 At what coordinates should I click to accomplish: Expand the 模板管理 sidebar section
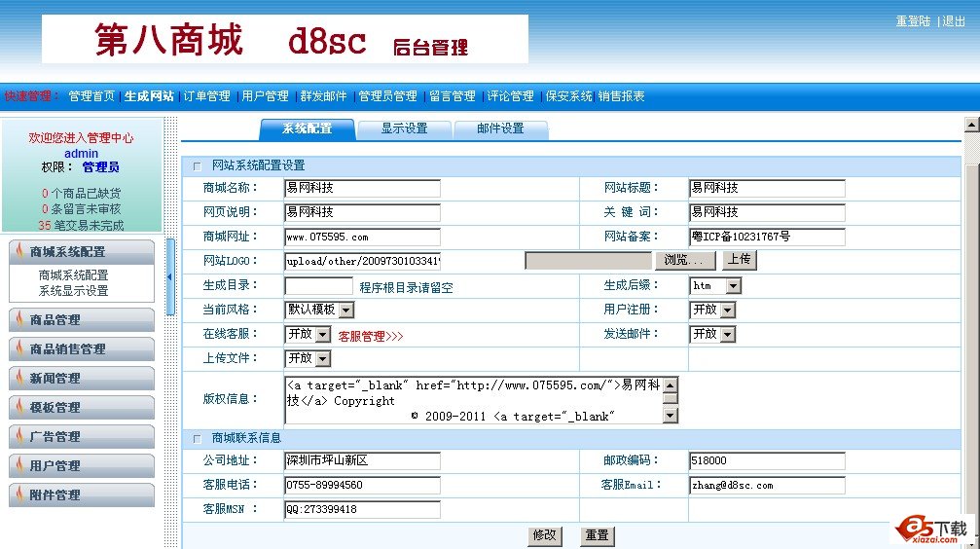[x=82, y=407]
